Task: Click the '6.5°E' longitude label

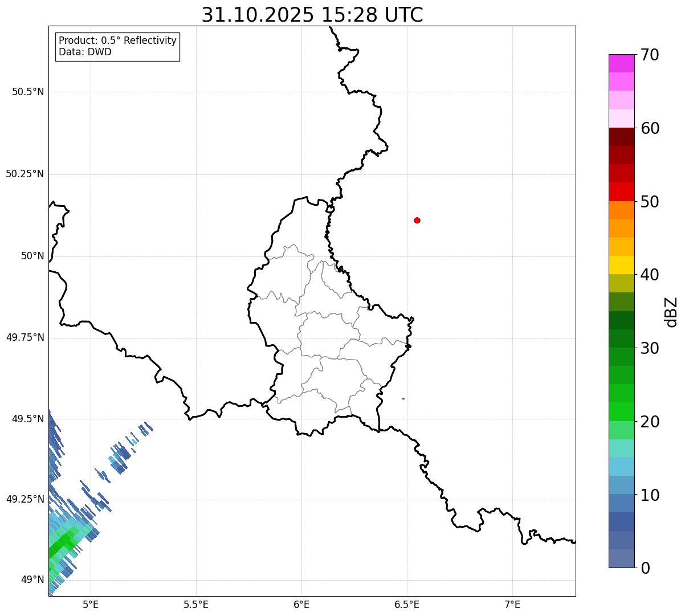Action: [407, 605]
